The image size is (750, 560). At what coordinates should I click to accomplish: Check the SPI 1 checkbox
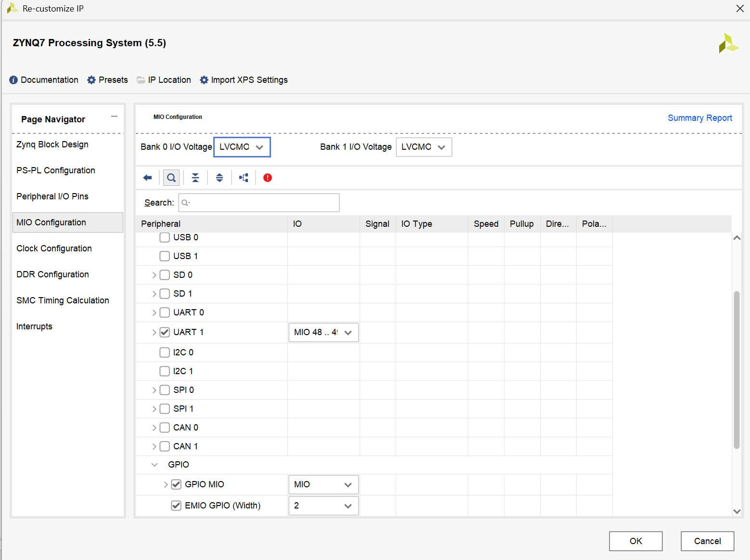click(x=165, y=409)
